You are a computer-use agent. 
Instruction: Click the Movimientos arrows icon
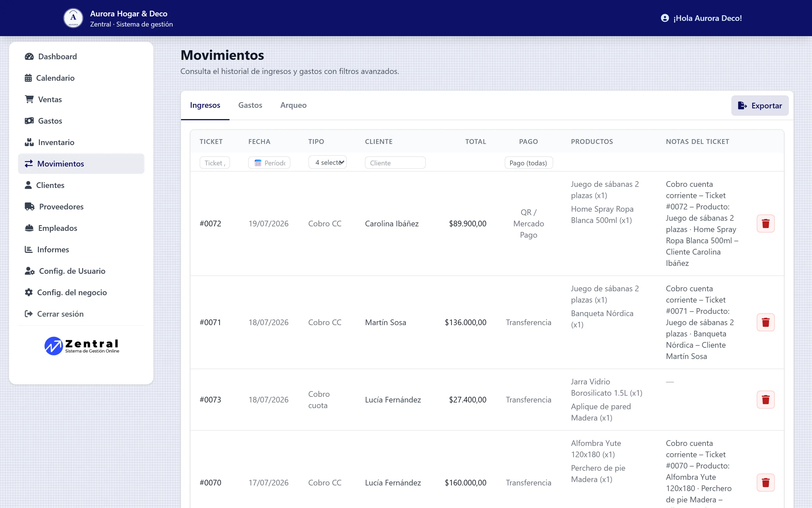[x=29, y=164]
